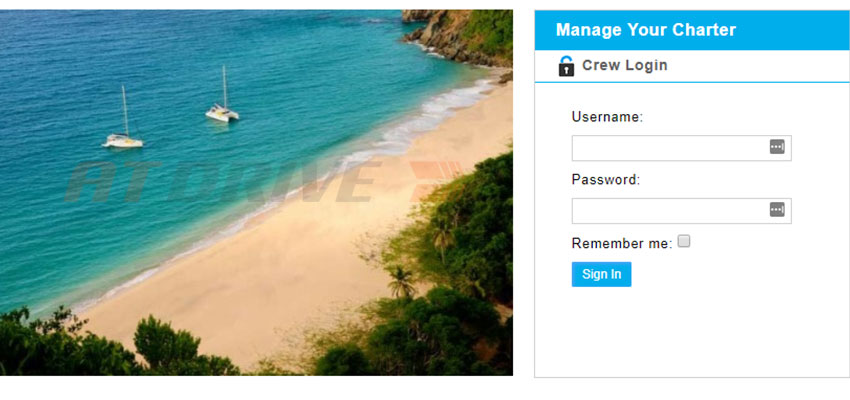Screen dimensions: 850x400
Task: Click the Remember me label text
Action: pyautogui.click(x=622, y=243)
